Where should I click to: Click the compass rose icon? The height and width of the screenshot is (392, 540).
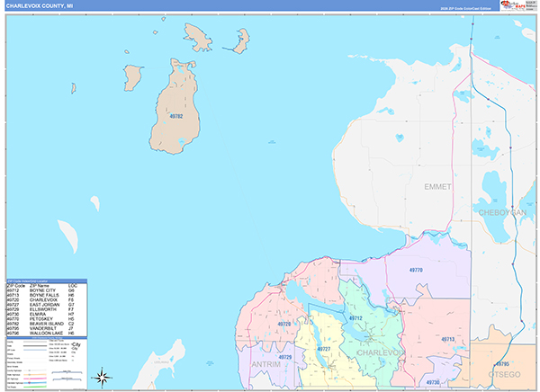pyautogui.click(x=103, y=377)
